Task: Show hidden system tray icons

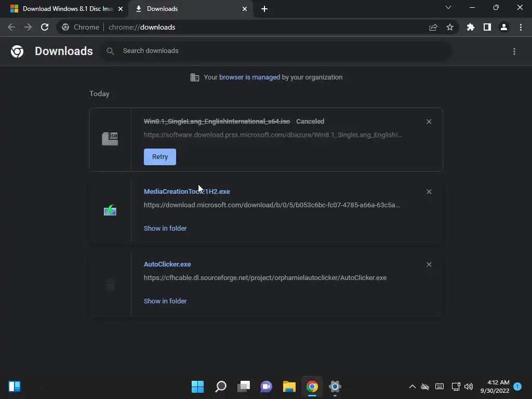Action: 412,387
